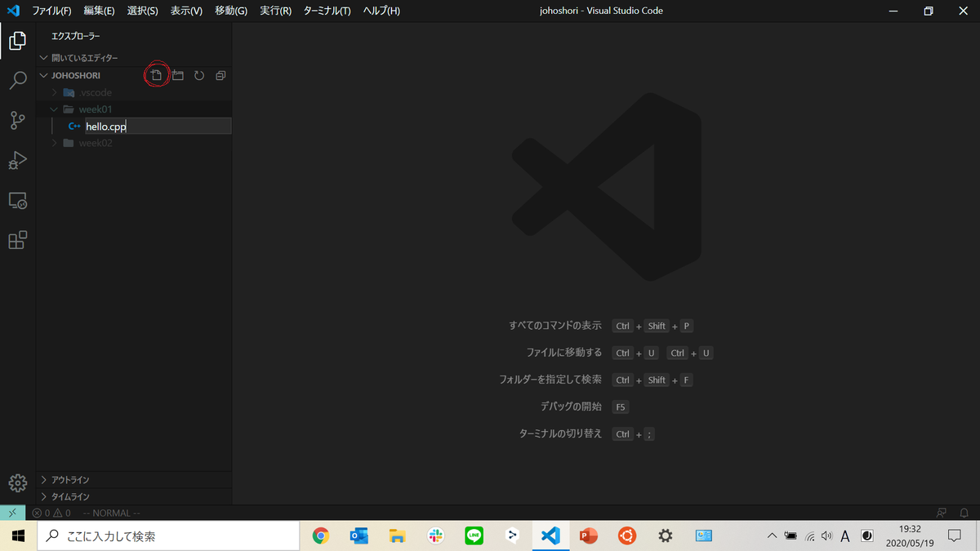Click the すべてのコマンドの表示 shortcut hint
Screen dimensions: 980x551
coord(555,326)
